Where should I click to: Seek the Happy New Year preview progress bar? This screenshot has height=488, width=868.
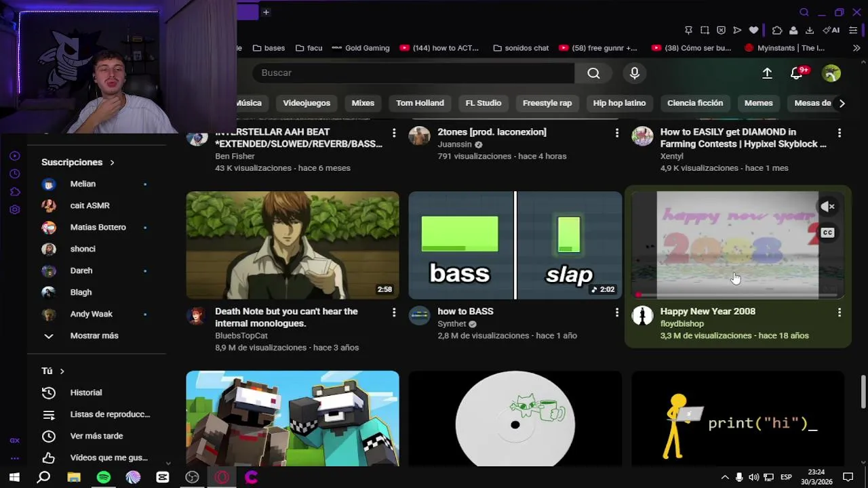tap(737, 296)
